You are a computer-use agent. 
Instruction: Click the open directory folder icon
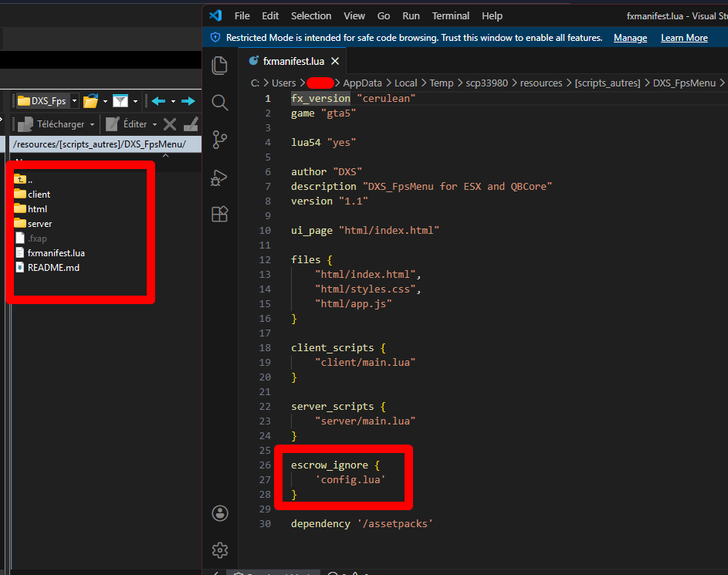91,100
